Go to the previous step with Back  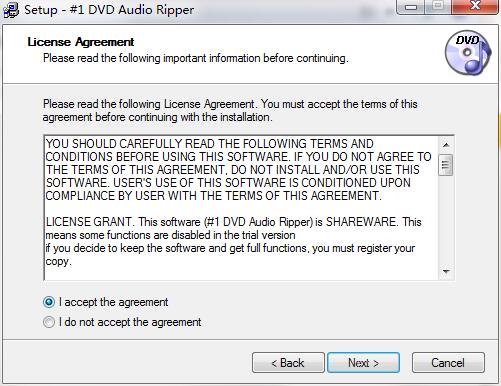tap(288, 362)
